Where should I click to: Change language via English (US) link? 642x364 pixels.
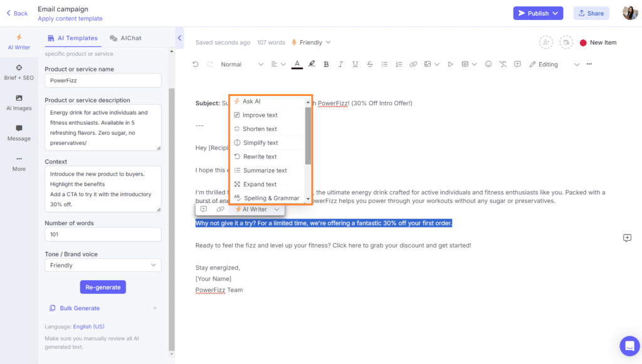coord(88,326)
